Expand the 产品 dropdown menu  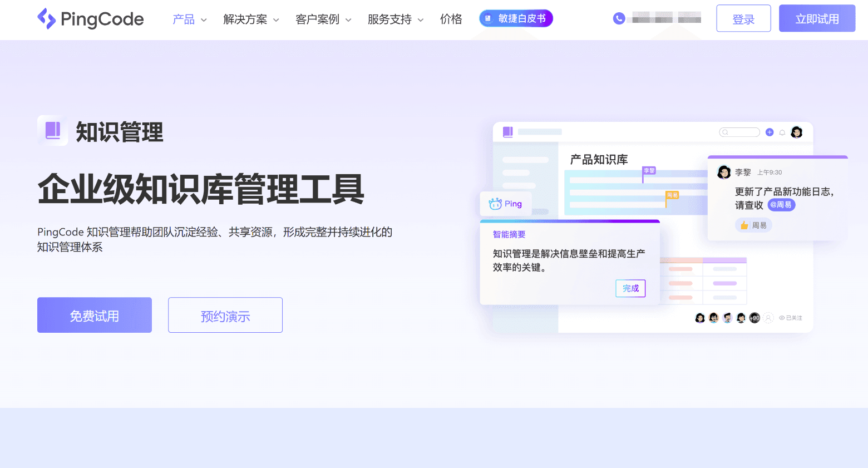[x=190, y=19]
